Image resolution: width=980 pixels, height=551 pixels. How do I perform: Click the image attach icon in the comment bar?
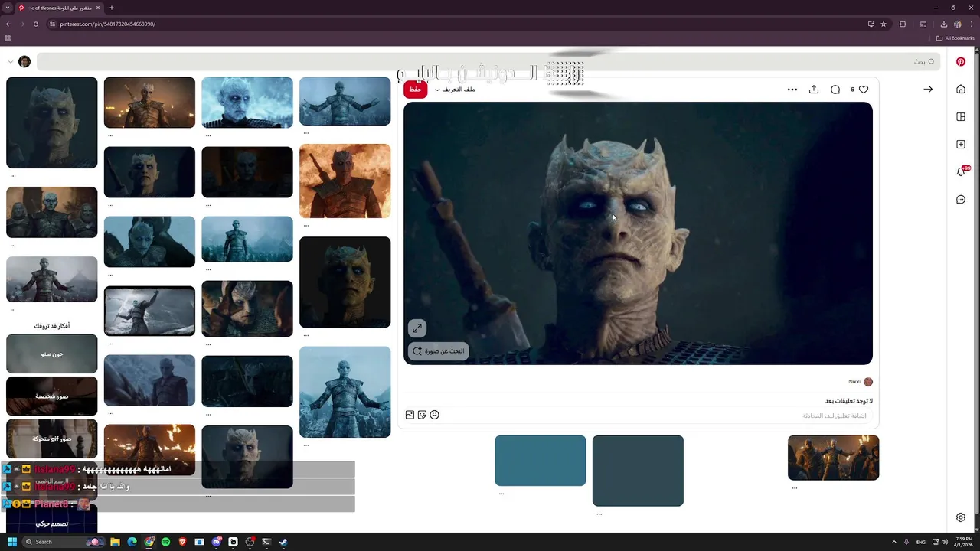(x=410, y=415)
